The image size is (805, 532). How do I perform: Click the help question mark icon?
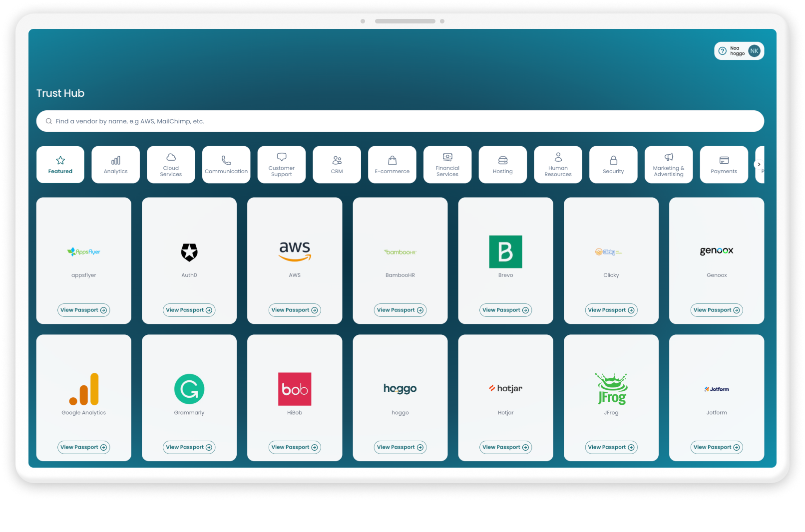tap(722, 51)
